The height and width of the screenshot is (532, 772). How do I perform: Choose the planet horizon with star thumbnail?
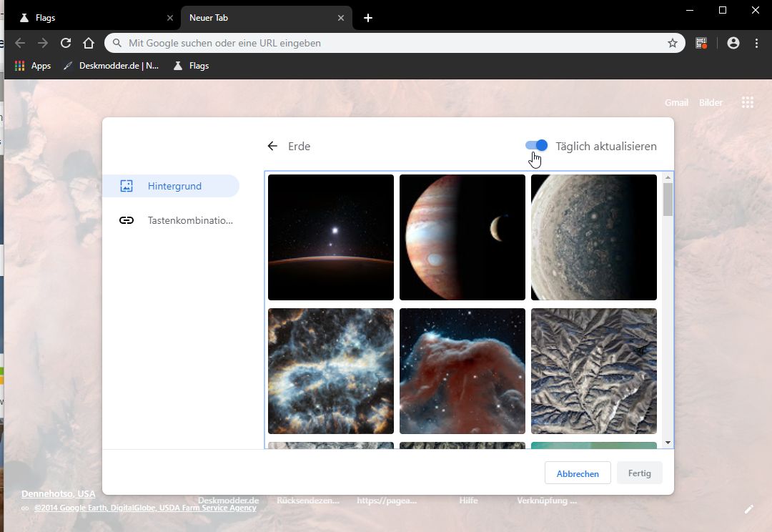(331, 237)
